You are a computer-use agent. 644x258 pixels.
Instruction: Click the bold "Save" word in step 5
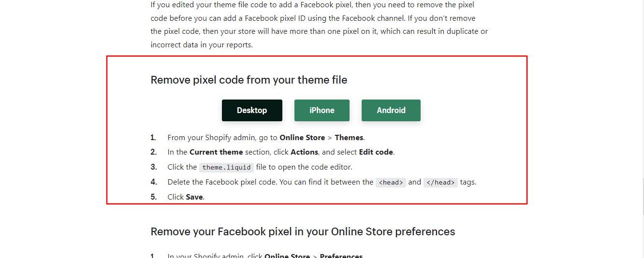[x=194, y=197]
